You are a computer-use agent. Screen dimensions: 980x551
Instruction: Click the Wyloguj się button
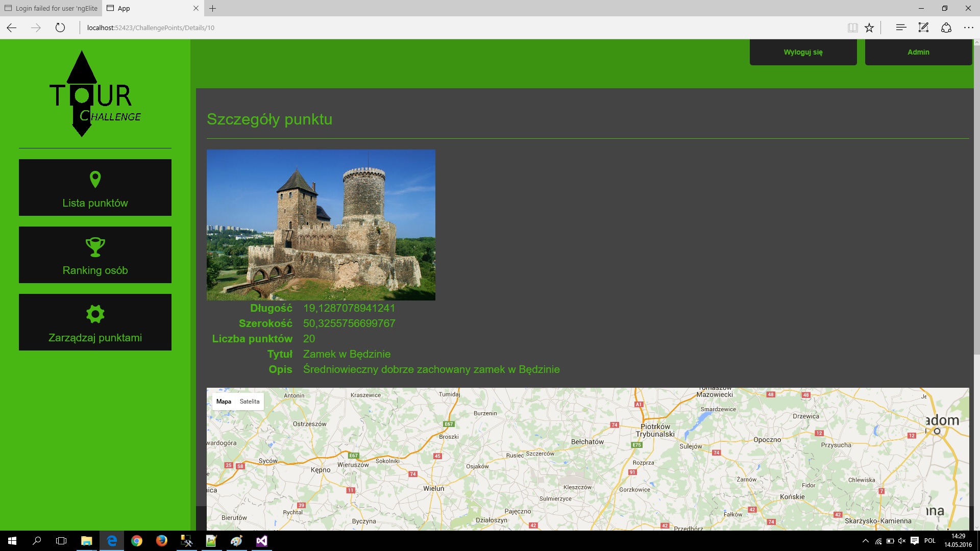(x=803, y=52)
